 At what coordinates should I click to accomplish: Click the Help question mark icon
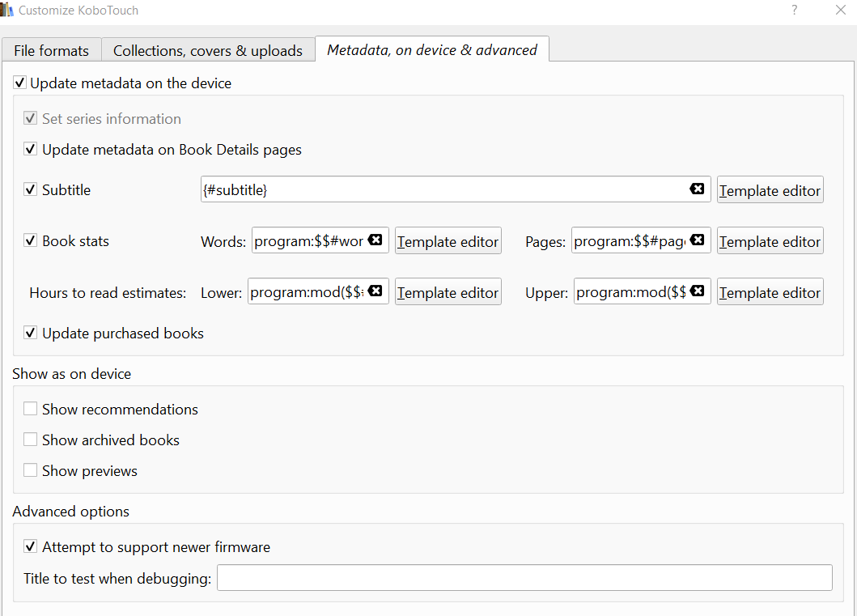pyautogui.click(x=795, y=11)
